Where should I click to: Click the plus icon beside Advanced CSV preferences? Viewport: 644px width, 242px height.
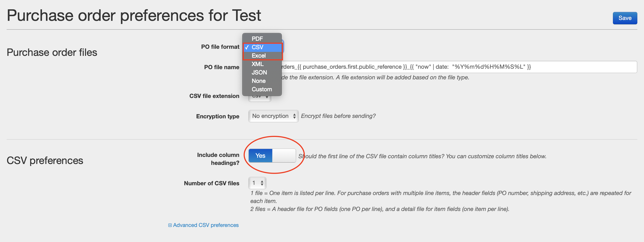170,225
